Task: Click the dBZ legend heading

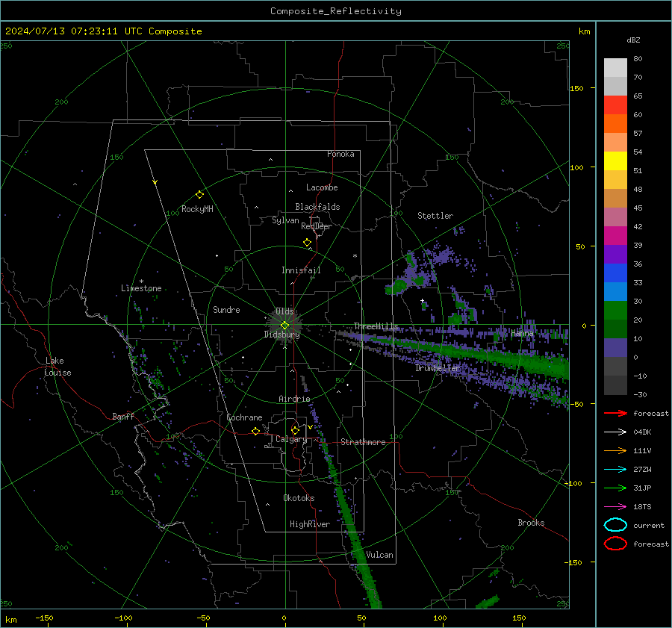Action: tap(633, 40)
